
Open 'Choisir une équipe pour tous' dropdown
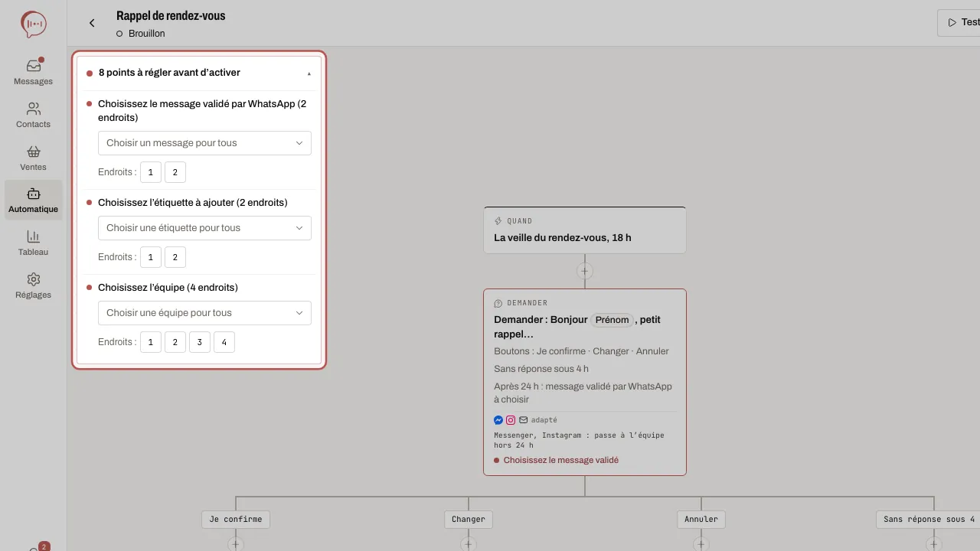point(204,313)
